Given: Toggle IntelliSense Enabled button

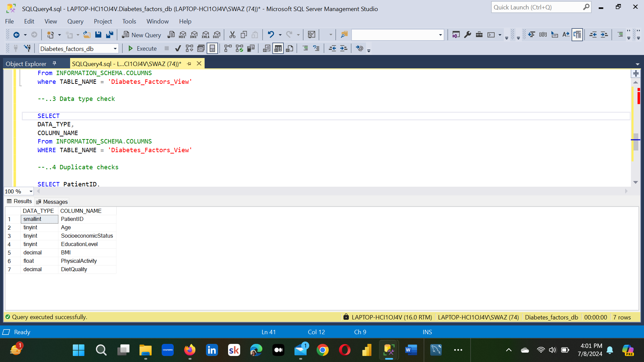Looking at the screenshot, I should (212, 49).
